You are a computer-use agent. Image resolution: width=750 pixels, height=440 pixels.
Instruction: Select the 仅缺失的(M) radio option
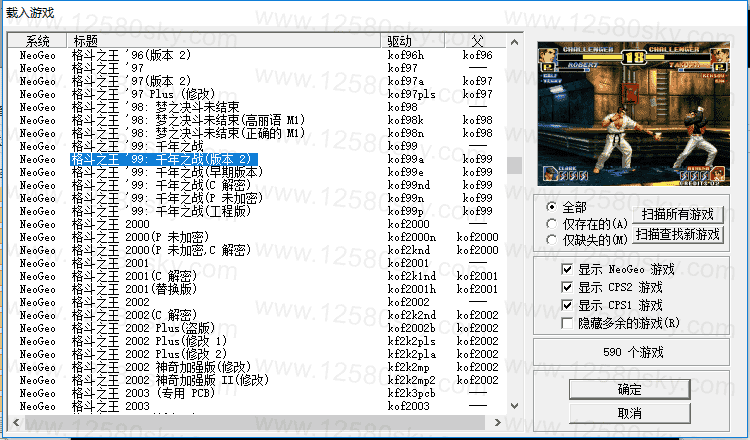[x=551, y=240]
